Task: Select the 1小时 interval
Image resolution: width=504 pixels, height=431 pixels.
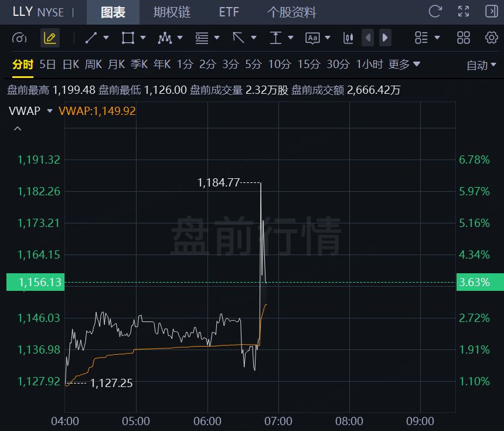Action: coord(370,65)
